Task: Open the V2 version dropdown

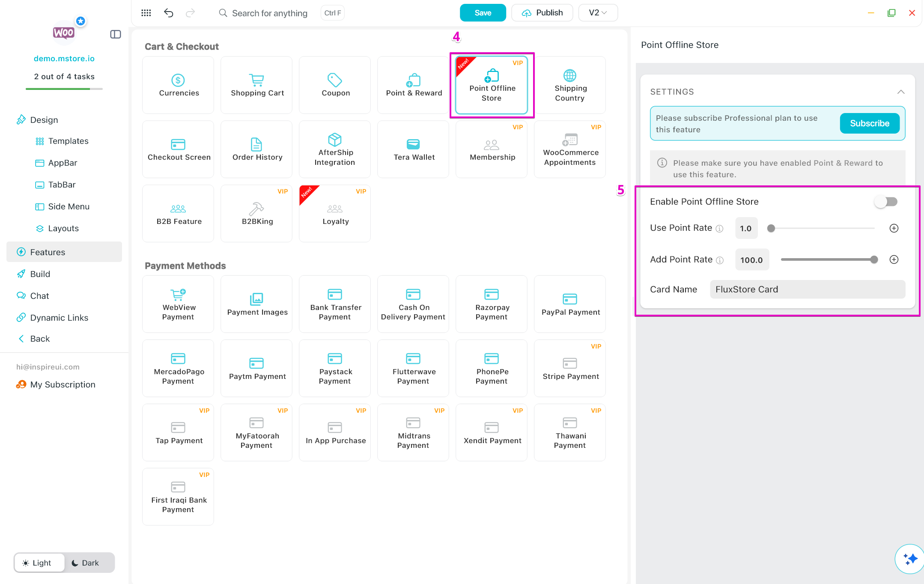Action: [x=598, y=13]
